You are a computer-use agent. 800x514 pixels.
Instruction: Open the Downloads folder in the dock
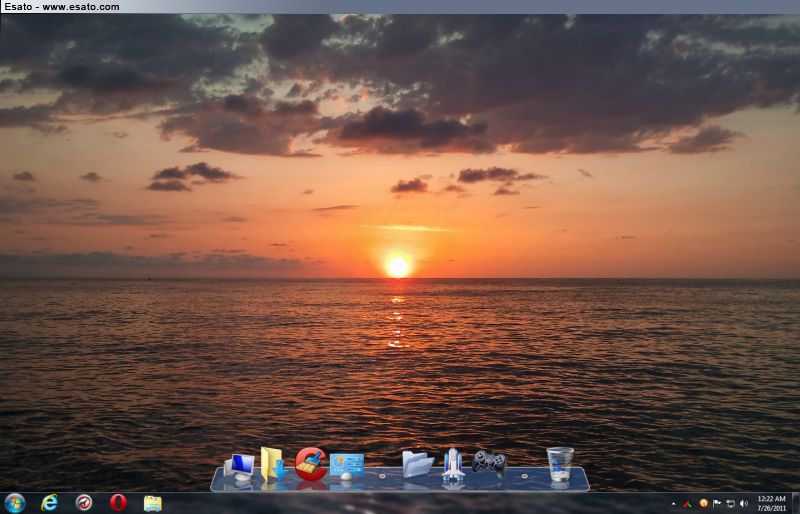click(x=272, y=464)
